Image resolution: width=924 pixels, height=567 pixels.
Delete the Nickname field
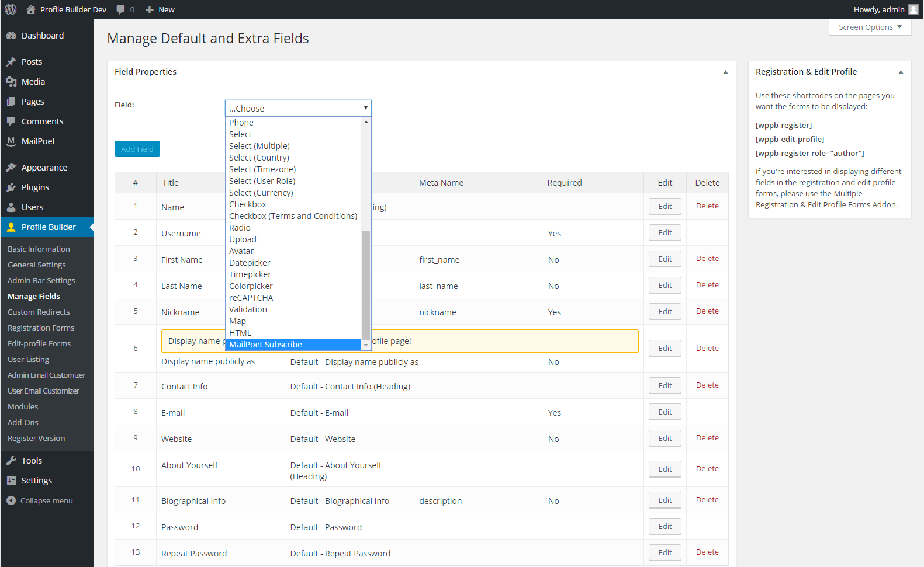(x=707, y=311)
